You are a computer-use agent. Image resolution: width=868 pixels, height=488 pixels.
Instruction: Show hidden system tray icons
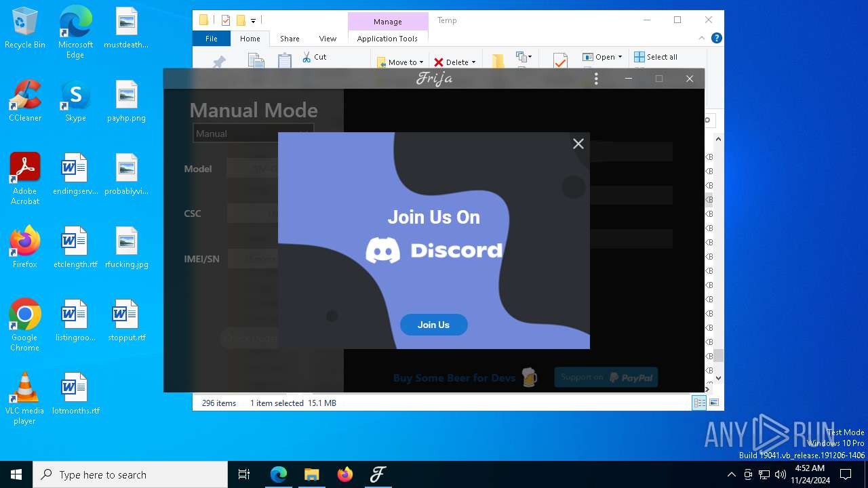pos(731,474)
